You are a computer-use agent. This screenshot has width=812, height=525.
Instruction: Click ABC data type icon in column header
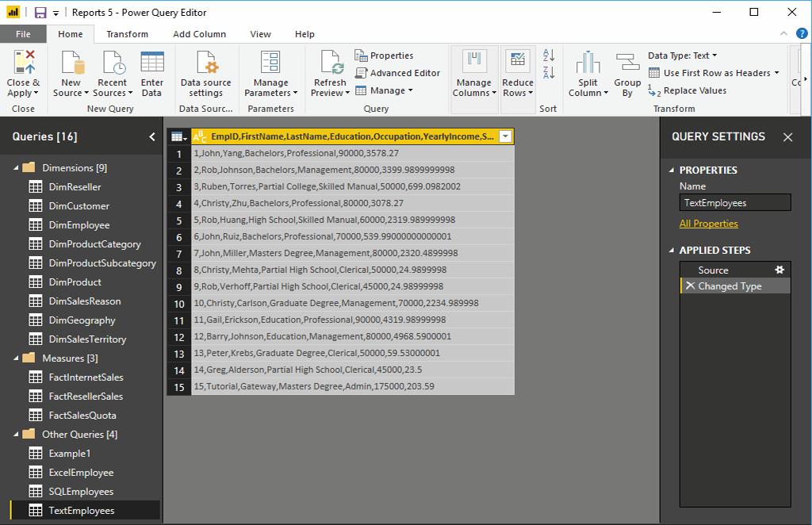pyautogui.click(x=200, y=136)
